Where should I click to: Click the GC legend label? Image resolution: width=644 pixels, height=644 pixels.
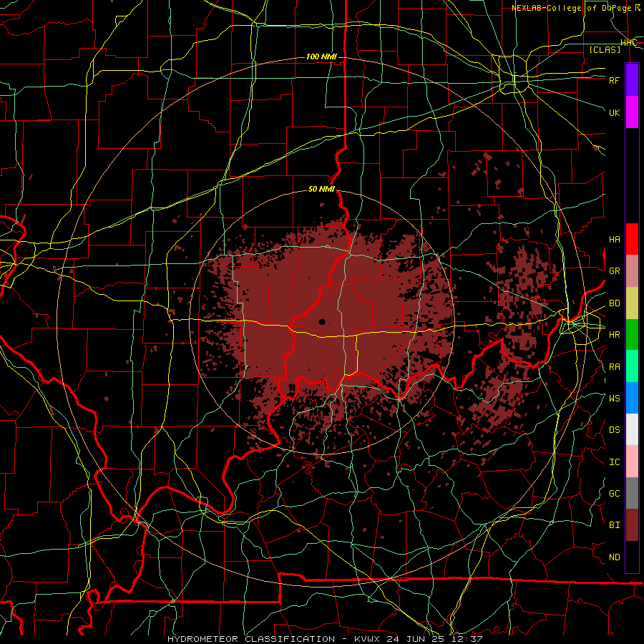tap(615, 494)
